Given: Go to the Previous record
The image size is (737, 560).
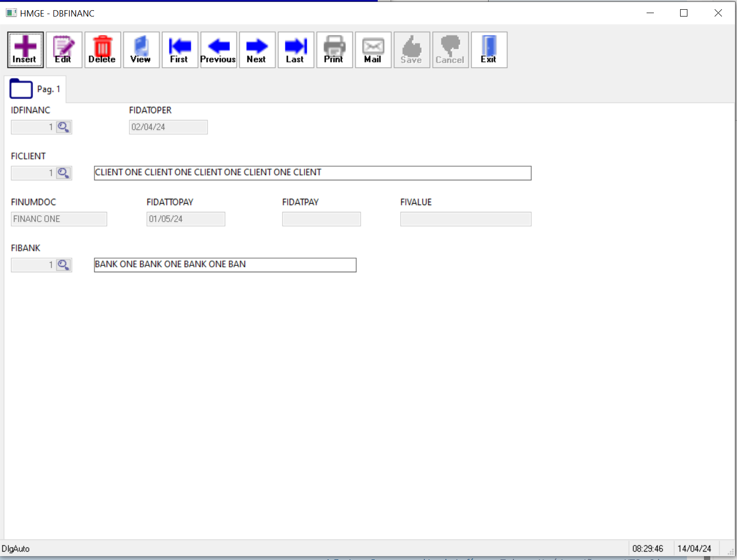Looking at the screenshot, I should 218,50.
